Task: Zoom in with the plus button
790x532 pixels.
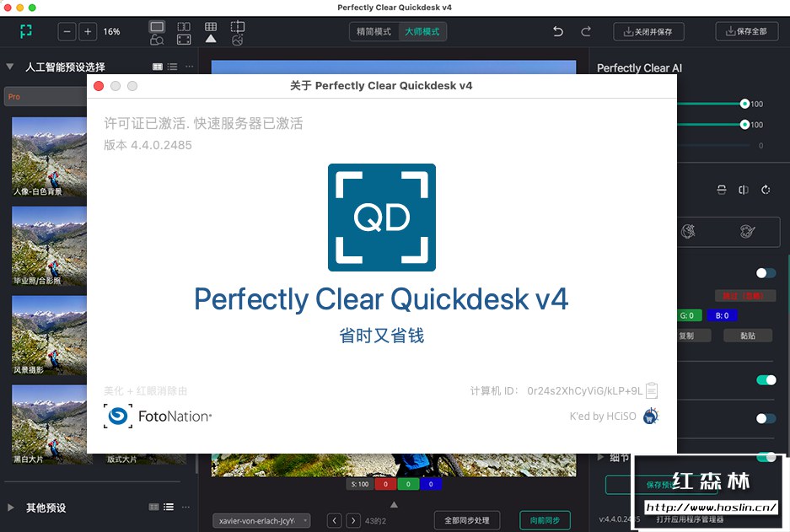Action: click(88, 32)
